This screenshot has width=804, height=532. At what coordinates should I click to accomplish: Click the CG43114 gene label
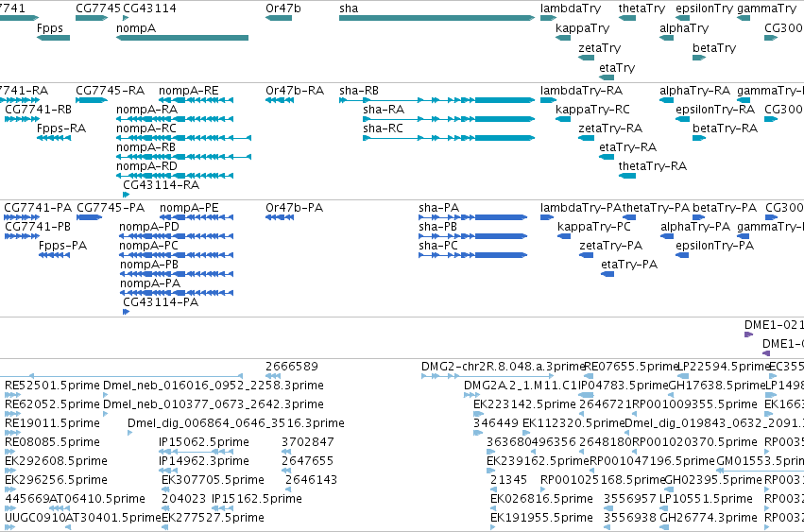pos(149,9)
